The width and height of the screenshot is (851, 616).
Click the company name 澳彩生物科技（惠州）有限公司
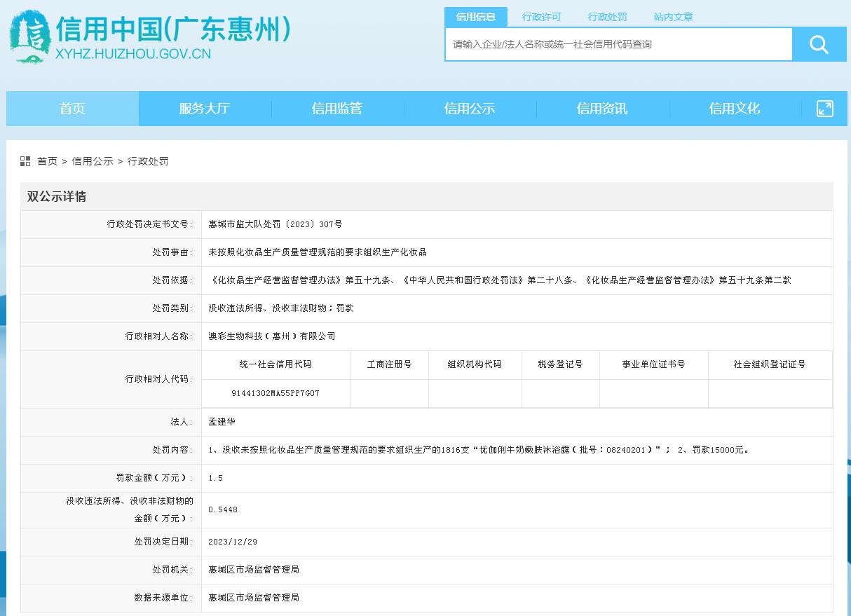pyautogui.click(x=272, y=336)
